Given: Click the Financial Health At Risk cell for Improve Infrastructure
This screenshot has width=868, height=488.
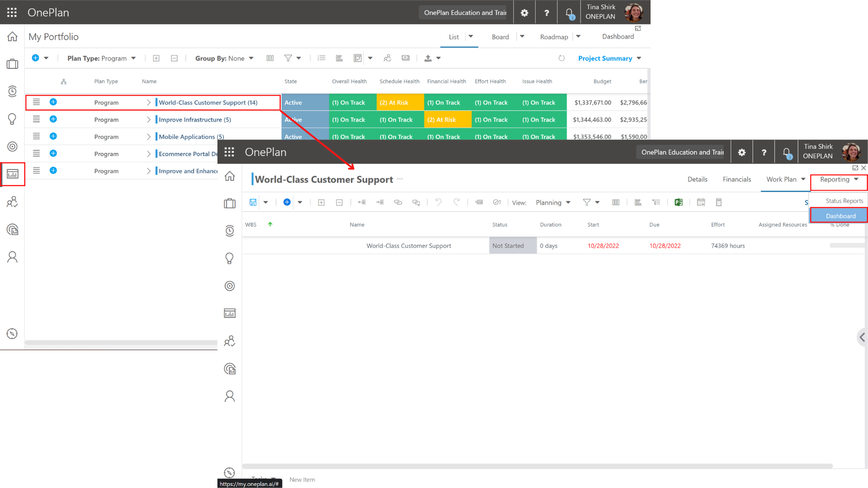Looking at the screenshot, I should click(448, 120).
